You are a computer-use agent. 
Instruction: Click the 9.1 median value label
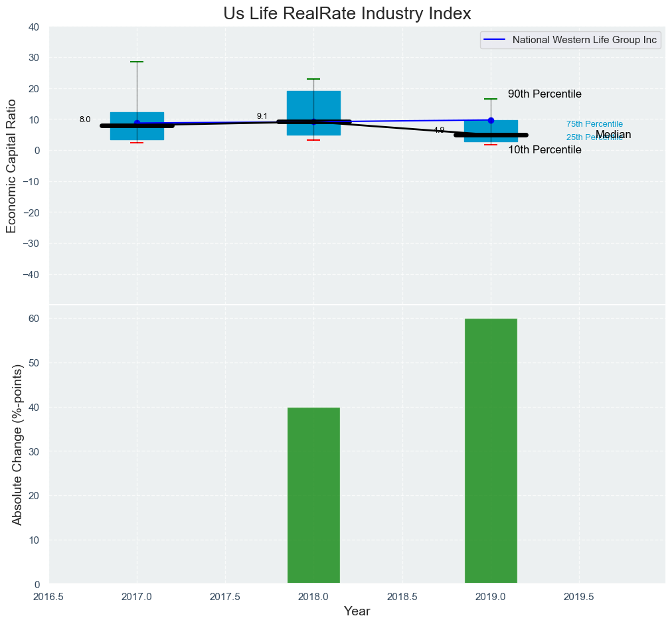pos(262,116)
